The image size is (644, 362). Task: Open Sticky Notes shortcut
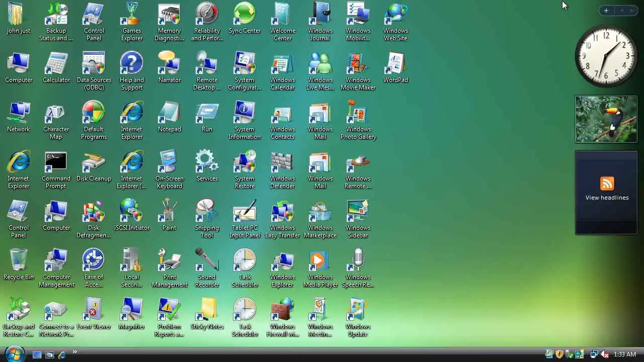(x=207, y=314)
